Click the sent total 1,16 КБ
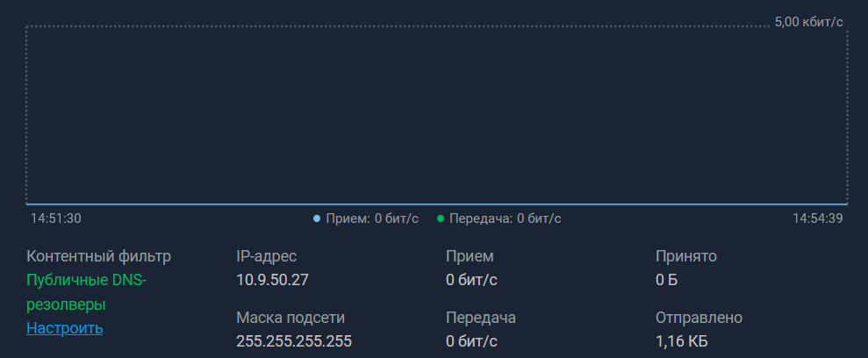This screenshot has width=868, height=358. [x=681, y=340]
